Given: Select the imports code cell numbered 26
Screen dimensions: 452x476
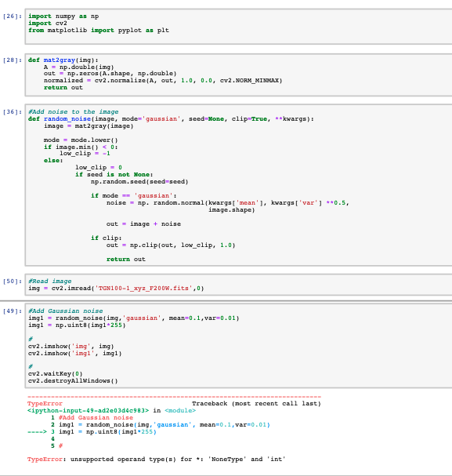Looking at the screenshot, I should tap(239, 27).
